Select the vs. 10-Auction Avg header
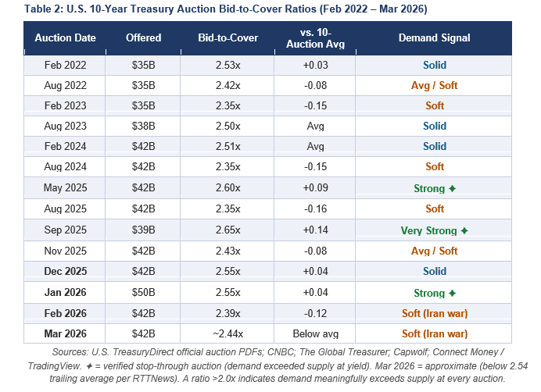Image resolution: width=541 pixels, height=392 pixels. 314,37
